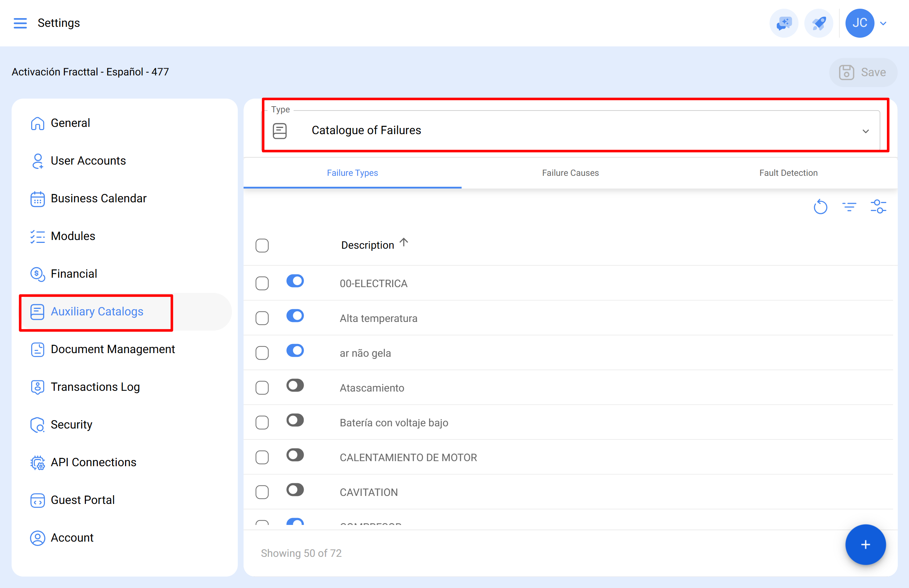This screenshot has width=909, height=588.
Task: Open the Guest Portal section
Action: pyautogui.click(x=83, y=500)
